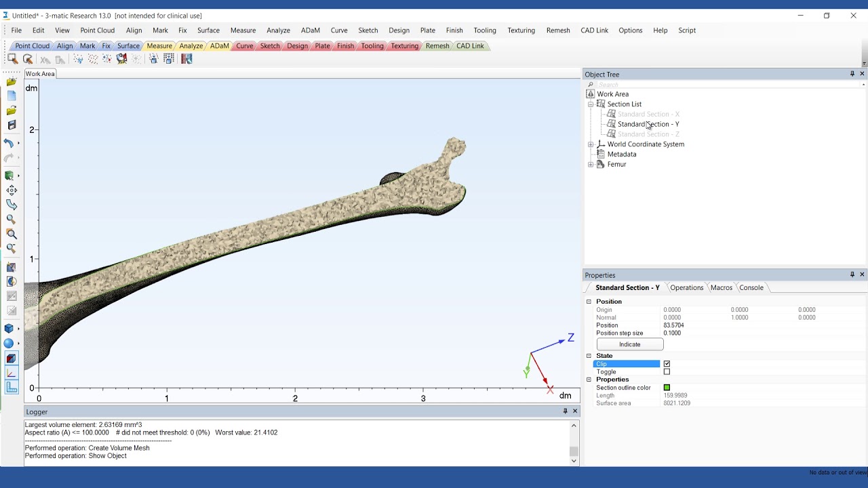
Task: Pin the Object Tree panel
Action: 852,74
